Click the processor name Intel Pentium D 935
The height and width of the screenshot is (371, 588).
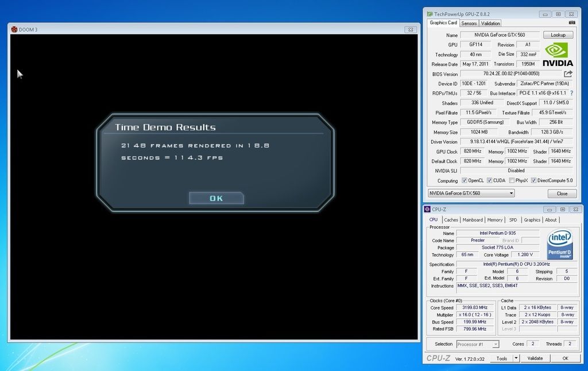click(498, 233)
